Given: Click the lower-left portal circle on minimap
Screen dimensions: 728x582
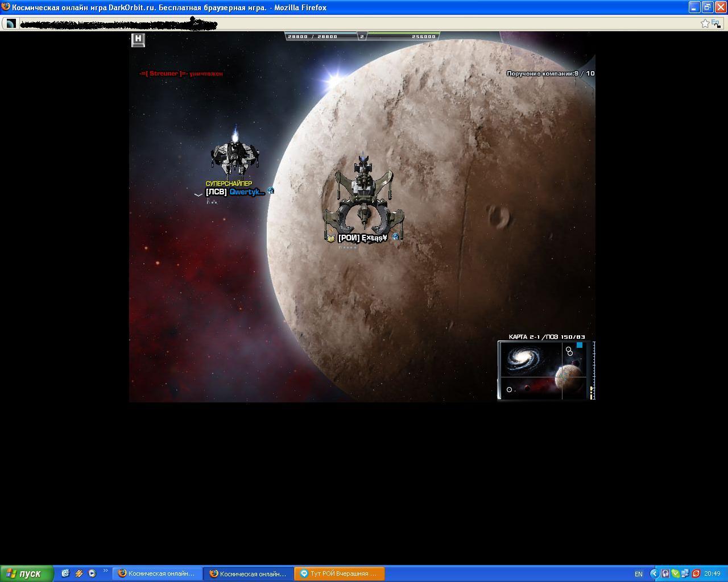Looking at the screenshot, I should pyautogui.click(x=509, y=389).
